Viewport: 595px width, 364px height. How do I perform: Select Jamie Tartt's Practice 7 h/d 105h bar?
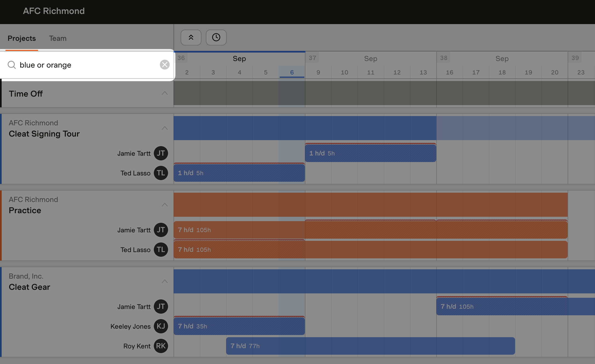coord(371,230)
